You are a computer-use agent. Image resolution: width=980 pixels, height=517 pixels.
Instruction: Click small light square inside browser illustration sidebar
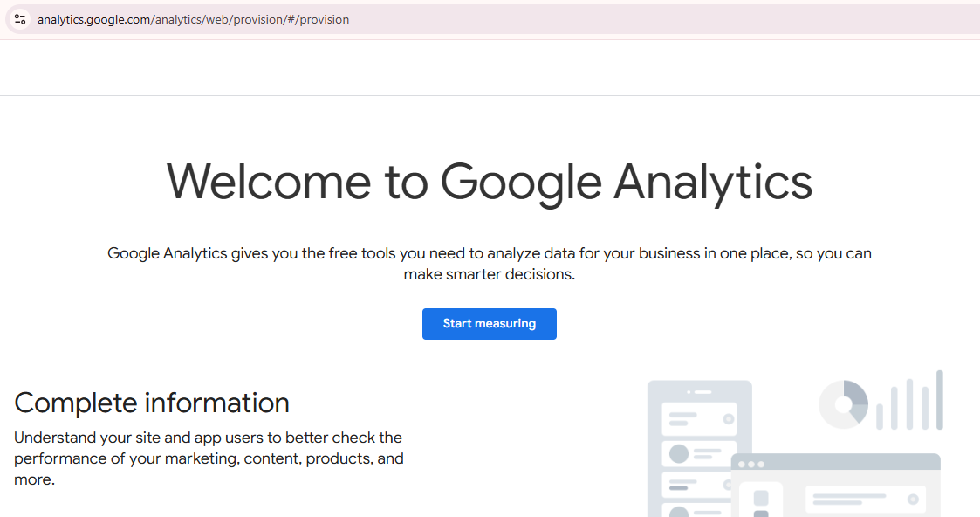coord(761,499)
